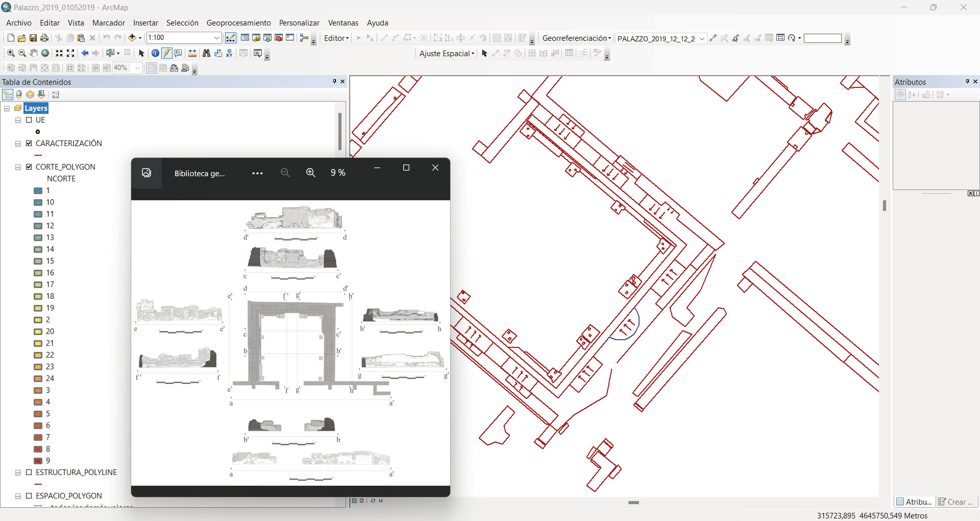The height and width of the screenshot is (521, 980).
Task: Select the Measure ruler tool
Action: (192, 53)
